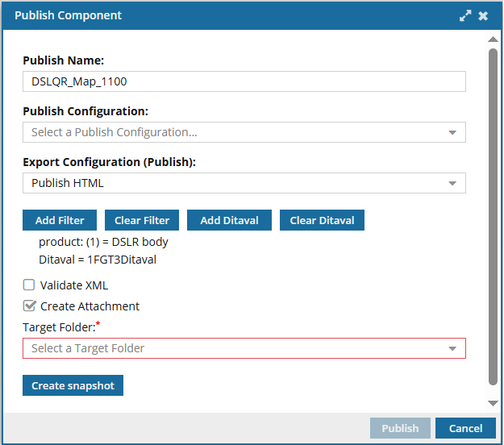Viewport: 504px width, 445px height.
Task: Click the Add Filter button
Action: pos(60,220)
